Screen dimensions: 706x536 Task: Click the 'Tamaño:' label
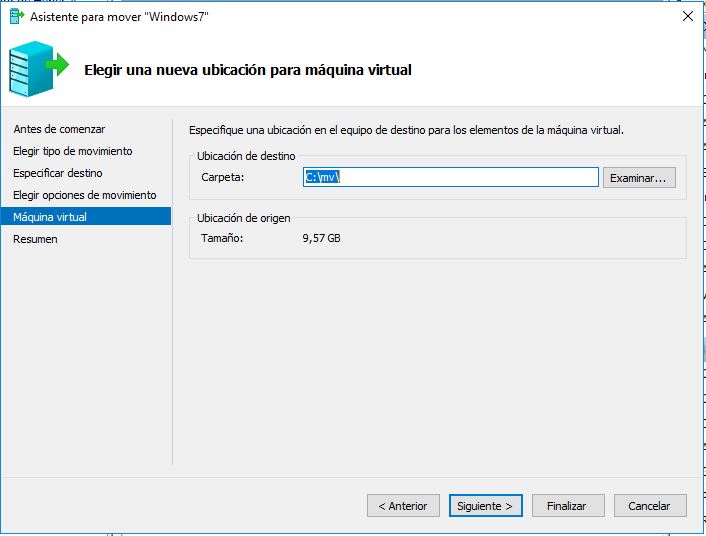[x=222, y=238]
